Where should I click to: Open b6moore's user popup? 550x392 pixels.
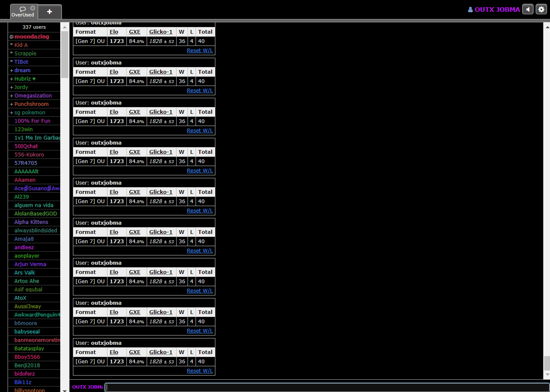click(x=34, y=323)
